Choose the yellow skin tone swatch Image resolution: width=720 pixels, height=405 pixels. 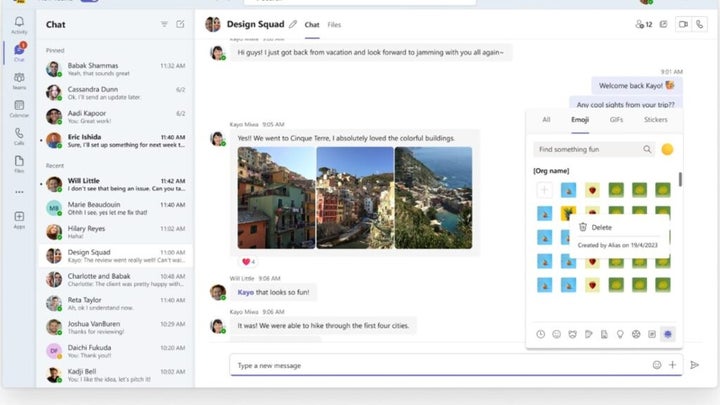pos(667,149)
